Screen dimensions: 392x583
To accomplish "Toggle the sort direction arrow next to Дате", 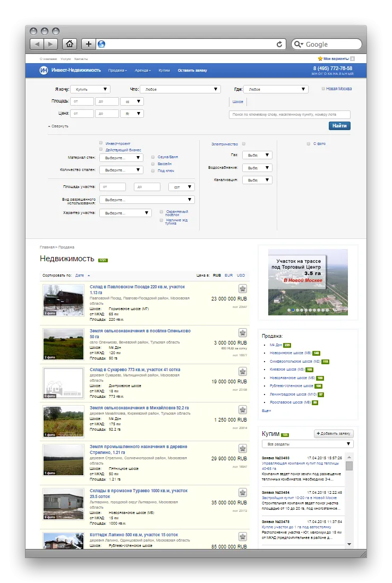I will (x=89, y=276).
